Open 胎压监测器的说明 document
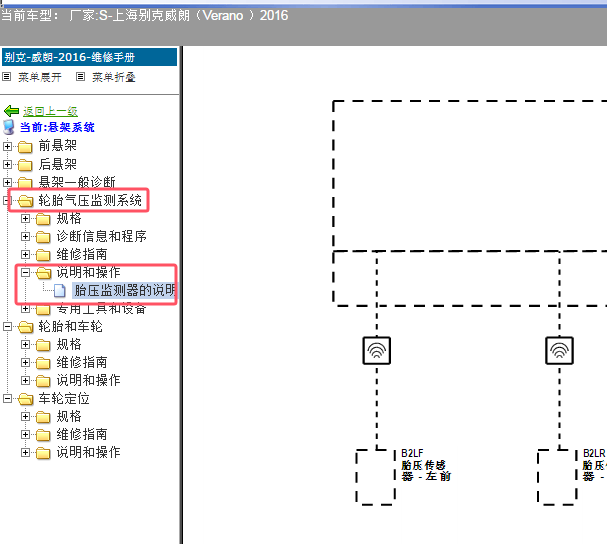607x544 pixels. (x=124, y=291)
